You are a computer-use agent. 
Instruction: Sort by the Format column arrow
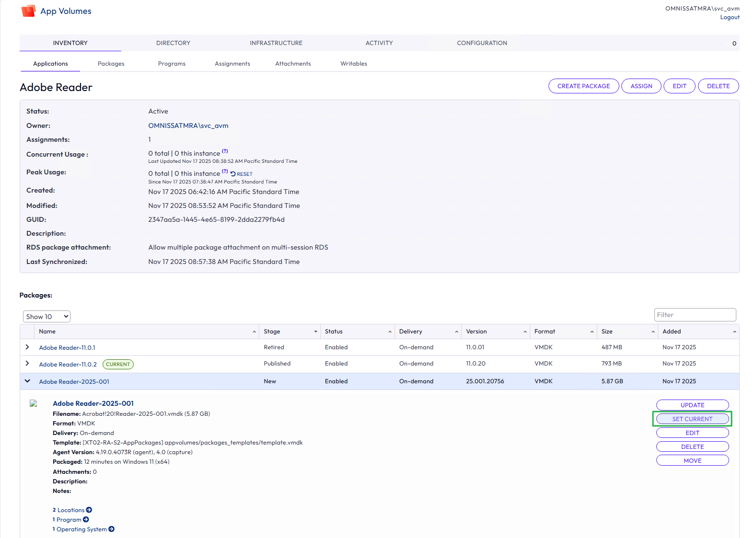pos(592,332)
